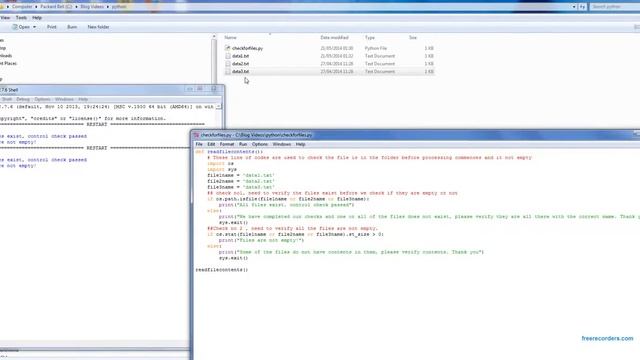Open the Debug menu in Python Shell

[x=23, y=99]
